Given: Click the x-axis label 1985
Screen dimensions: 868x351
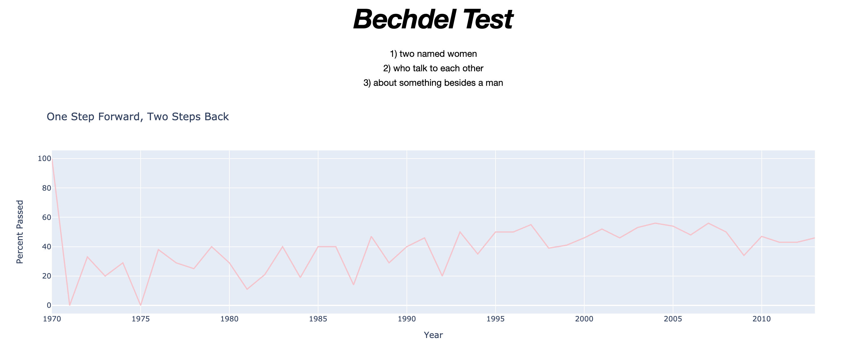Looking at the screenshot, I should point(318,319).
